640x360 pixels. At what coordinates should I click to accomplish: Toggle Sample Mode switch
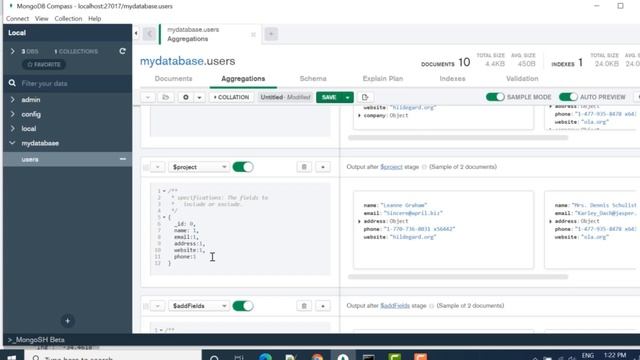tap(495, 97)
